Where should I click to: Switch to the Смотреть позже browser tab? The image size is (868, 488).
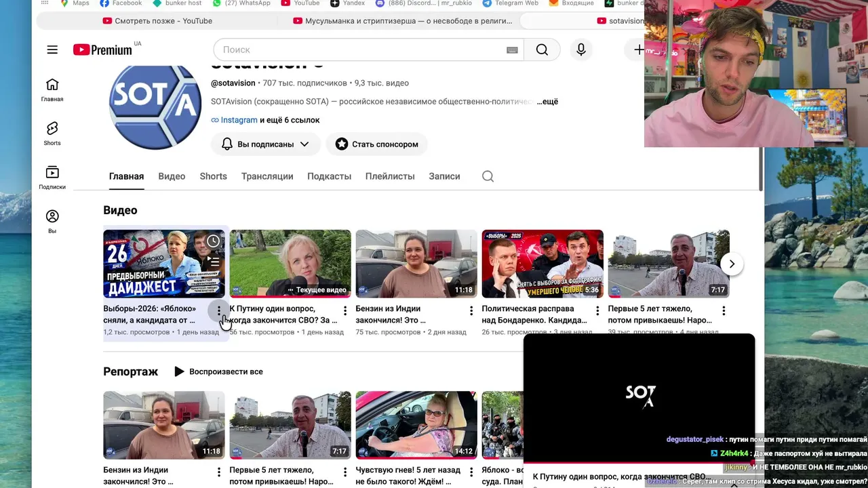click(157, 21)
